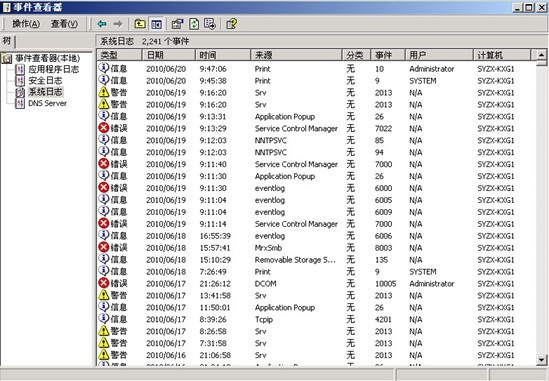Open the Properties toolbar icon
Image resolution: width=549 pixels, height=381 pixels.
(178, 24)
